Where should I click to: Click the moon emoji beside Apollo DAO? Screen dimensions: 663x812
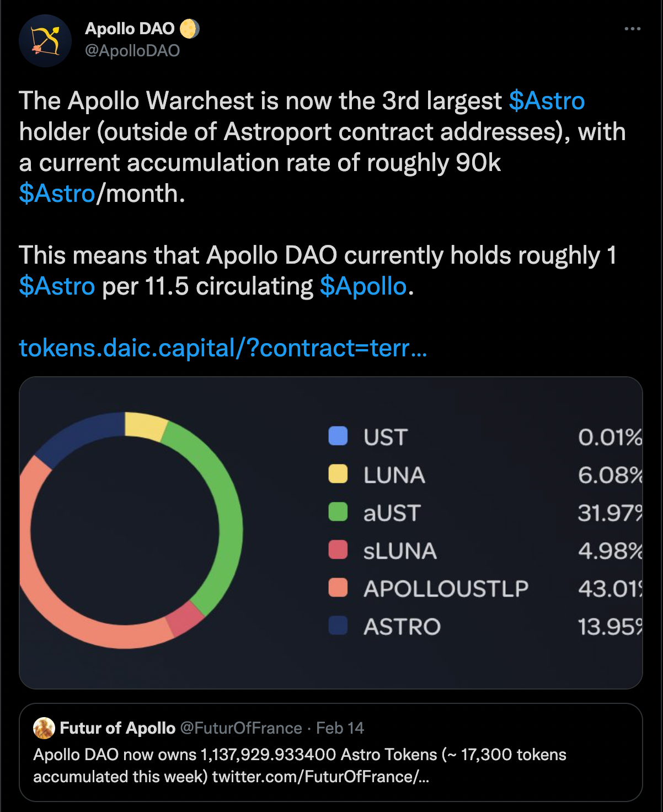(x=189, y=29)
